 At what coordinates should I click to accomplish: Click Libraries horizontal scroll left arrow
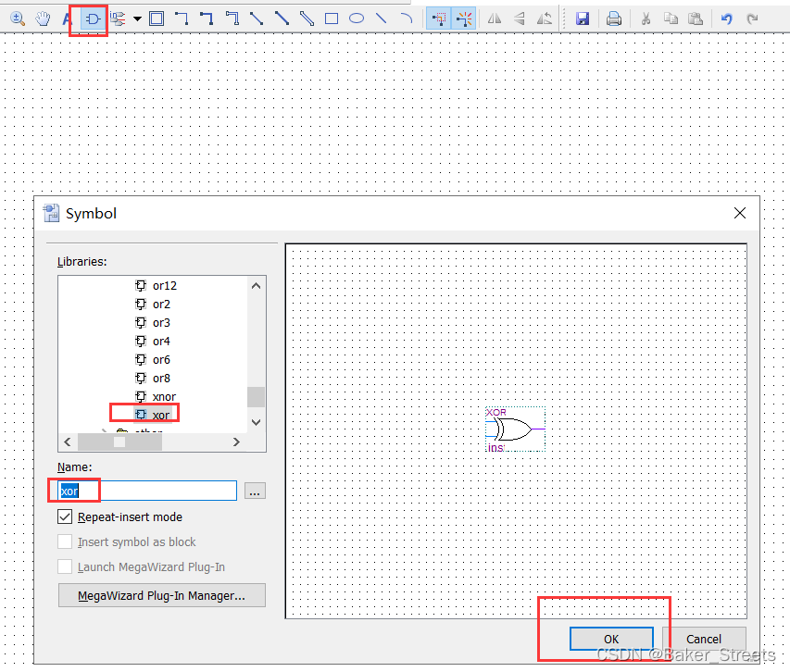click(68, 442)
